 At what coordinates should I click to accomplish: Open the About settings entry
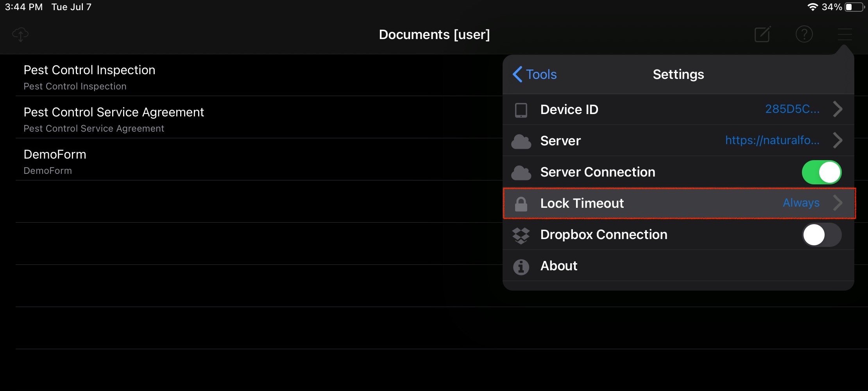click(x=678, y=266)
